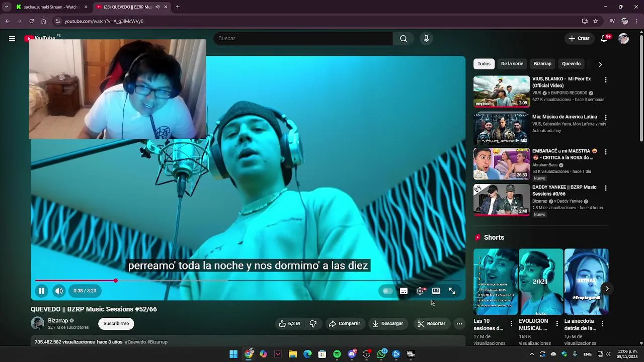Click the search magnifier button

point(404,39)
